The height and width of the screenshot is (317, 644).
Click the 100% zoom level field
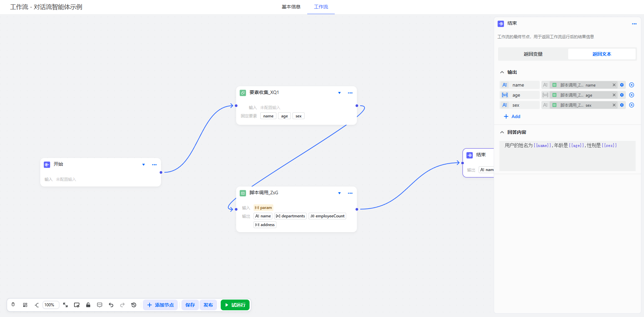click(x=51, y=305)
